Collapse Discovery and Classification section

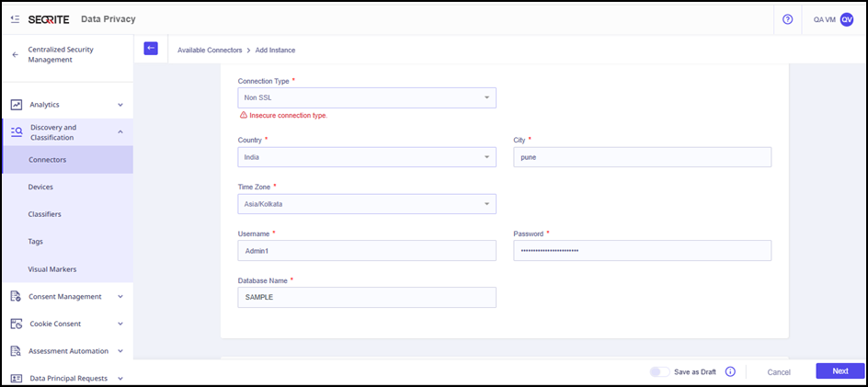(120, 132)
